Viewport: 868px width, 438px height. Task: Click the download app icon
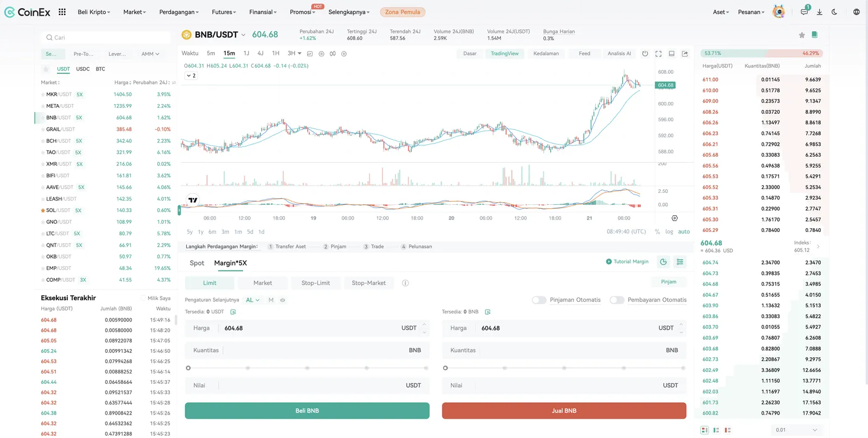(819, 12)
